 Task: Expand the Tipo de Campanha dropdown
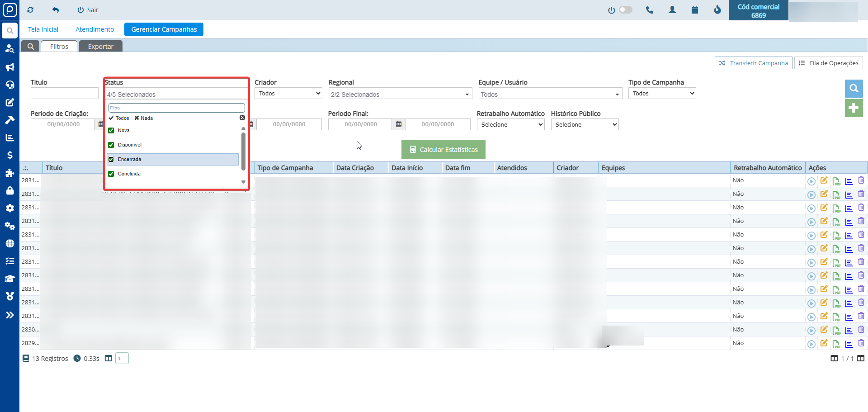tap(662, 94)
